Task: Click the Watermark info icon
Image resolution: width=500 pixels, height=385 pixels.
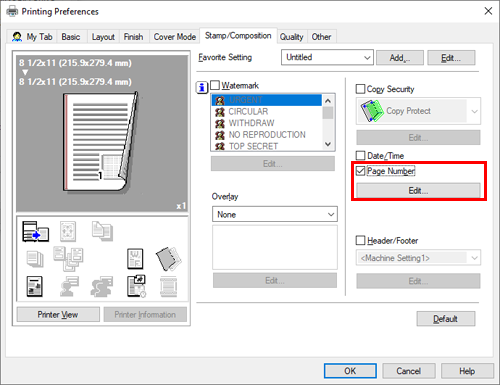Action: tap(202, 88)
